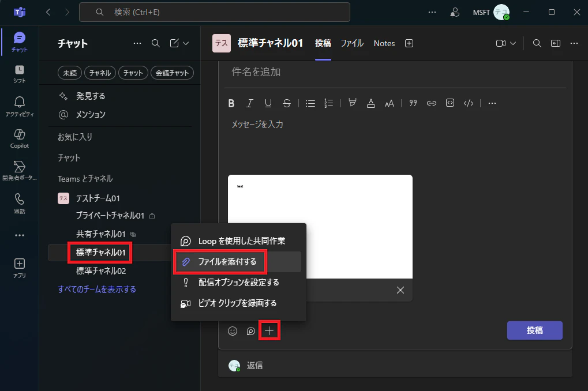Show more apps via sidebar ellipsis
The image size is (588, 391).
click(x=19, y=235)
